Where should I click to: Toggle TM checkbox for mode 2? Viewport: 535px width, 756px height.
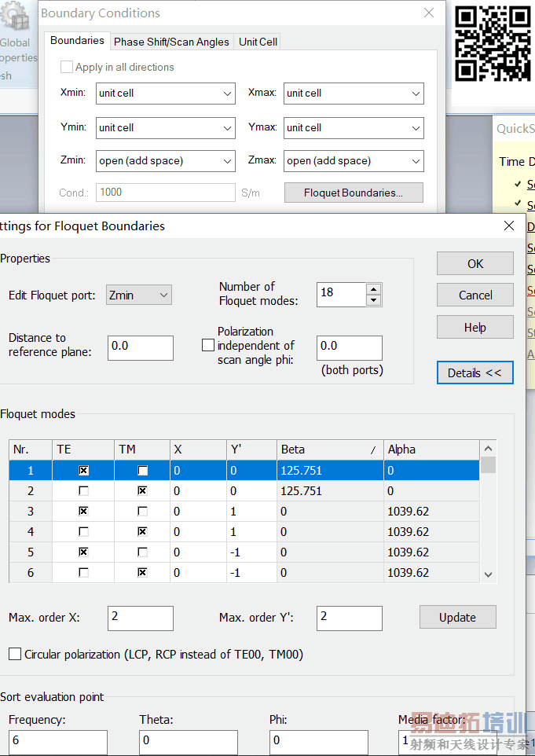[x=142, y=491]
